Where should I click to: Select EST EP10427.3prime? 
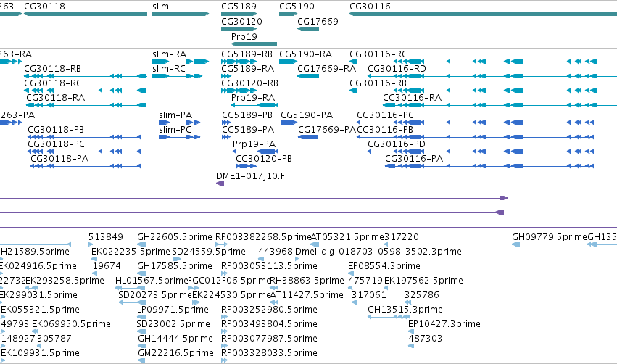point(444,324)
